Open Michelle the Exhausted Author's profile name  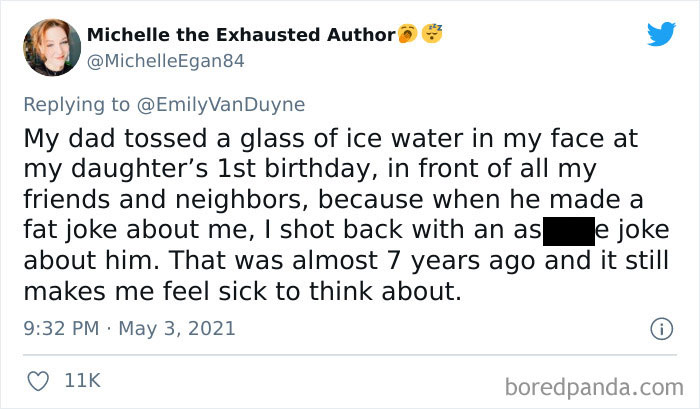pyautogui.click(x=241, y=36)
